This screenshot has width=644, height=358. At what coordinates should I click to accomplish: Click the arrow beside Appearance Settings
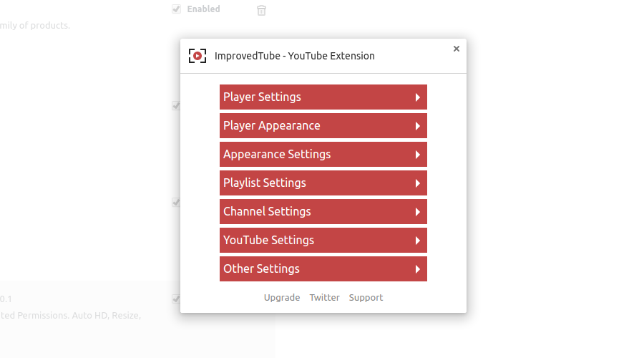point(417,155)
